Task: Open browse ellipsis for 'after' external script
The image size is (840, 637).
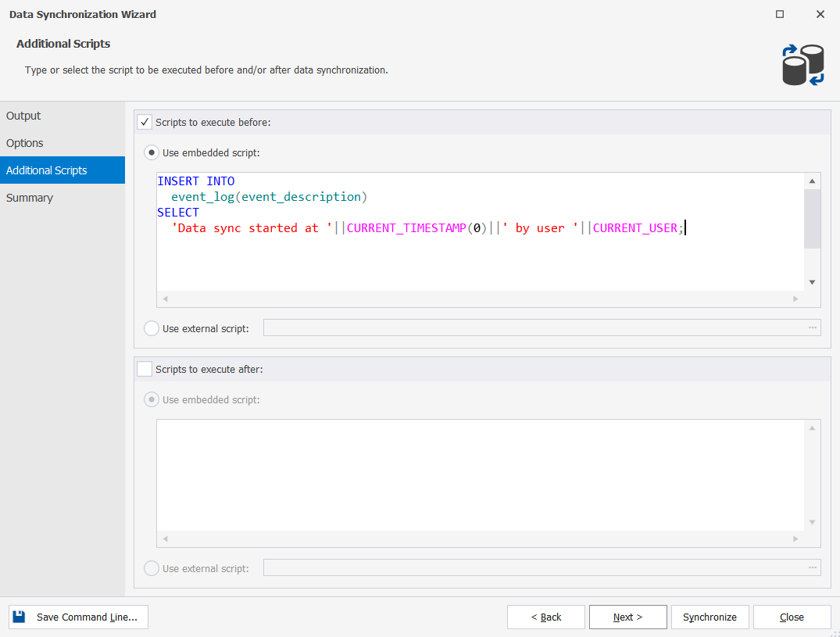Action: pos(813,567)
